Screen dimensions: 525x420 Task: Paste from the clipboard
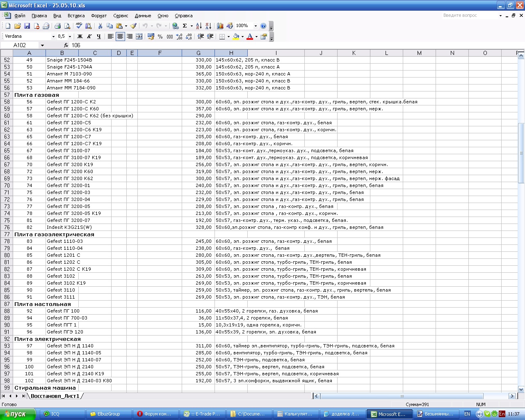pos(119,26)
